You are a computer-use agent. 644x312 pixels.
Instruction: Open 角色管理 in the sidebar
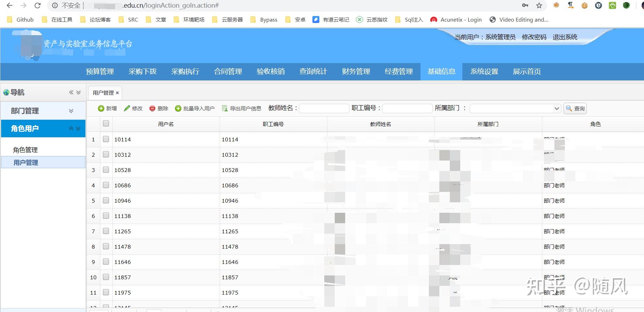tap(25, 150)
